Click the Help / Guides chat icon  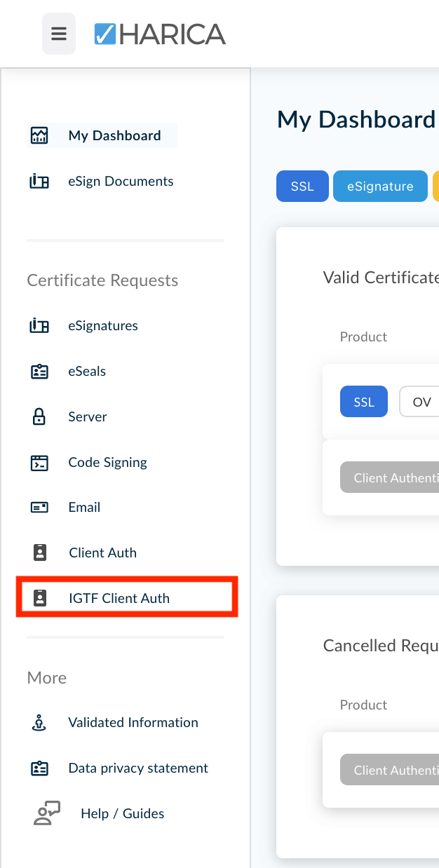click(x=47, y=813)
